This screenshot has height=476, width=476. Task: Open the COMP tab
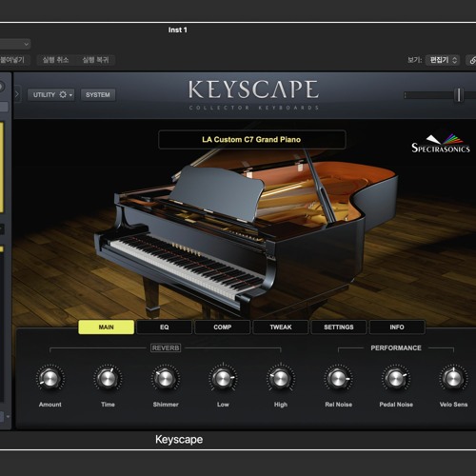[223, 327]
